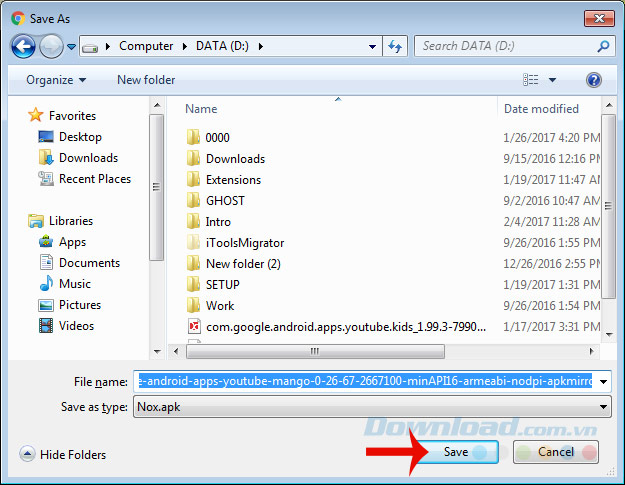
Task: Open the help question mark icon
Action: coord(593,80)
